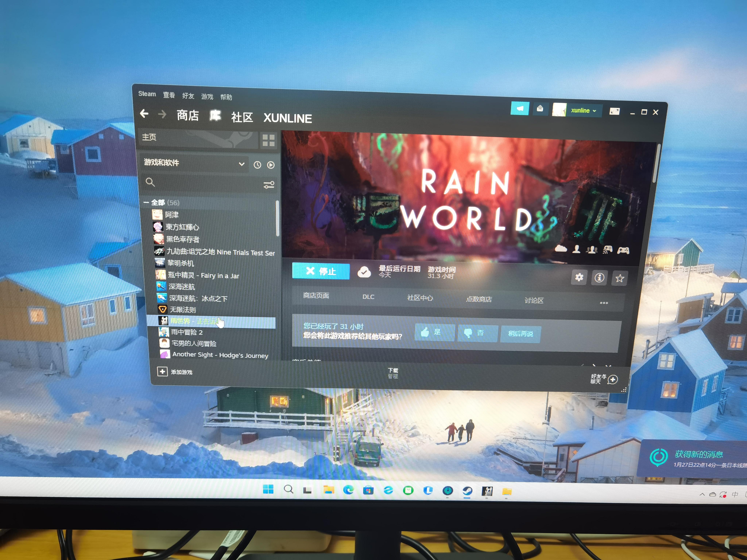Viewport: 747px width, 560px height.
Task: Switch to Big Picture mode icon
Action: [x=614, y=111]
